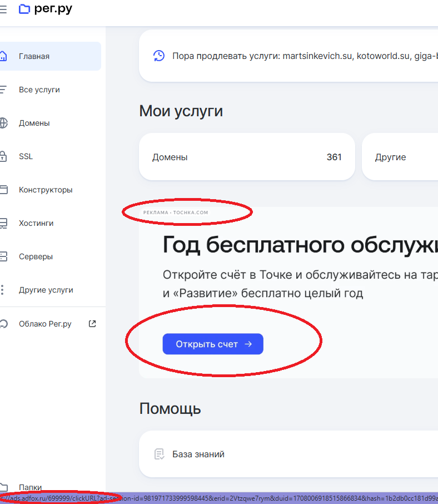Click the service renewal notification banner
This screenshot has height=504, width=438.
click(295, 56)
